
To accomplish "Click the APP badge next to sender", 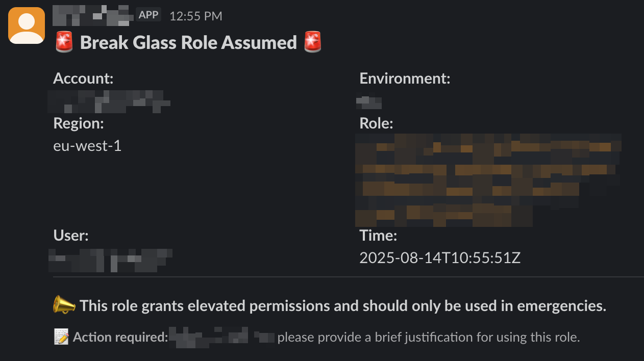I will coord(148,15).
